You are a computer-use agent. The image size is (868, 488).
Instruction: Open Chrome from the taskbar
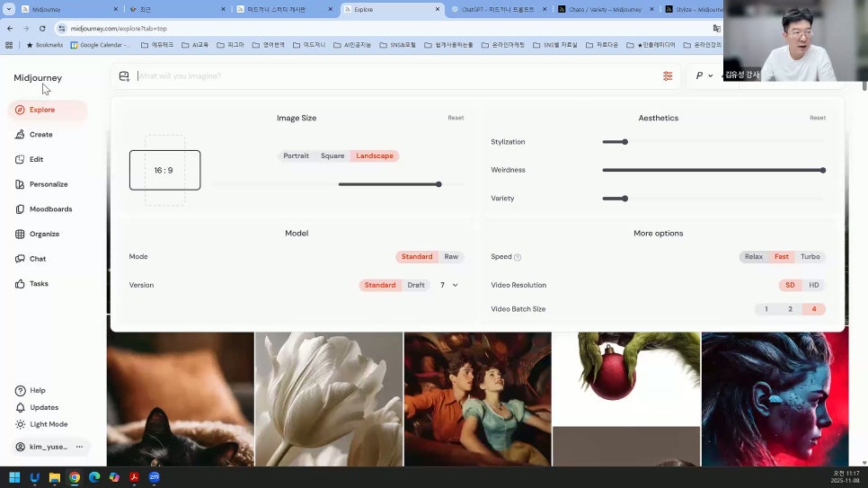pyautogui.click(x=75, y=477)
